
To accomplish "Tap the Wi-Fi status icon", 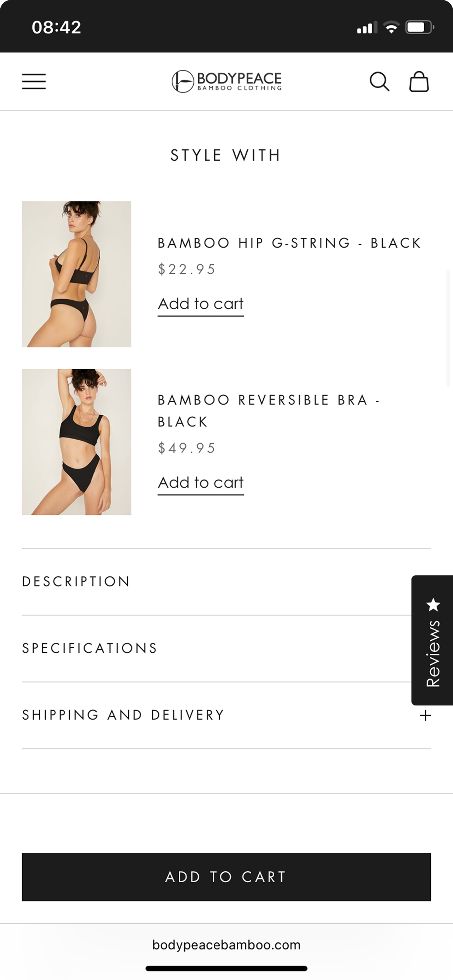I will click(x=391, y=27).
